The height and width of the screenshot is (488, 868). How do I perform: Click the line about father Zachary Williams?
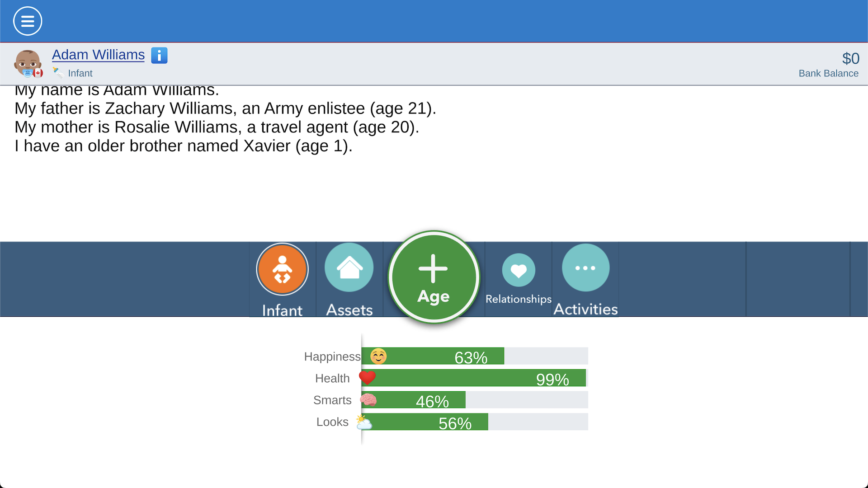click(225, 108)
